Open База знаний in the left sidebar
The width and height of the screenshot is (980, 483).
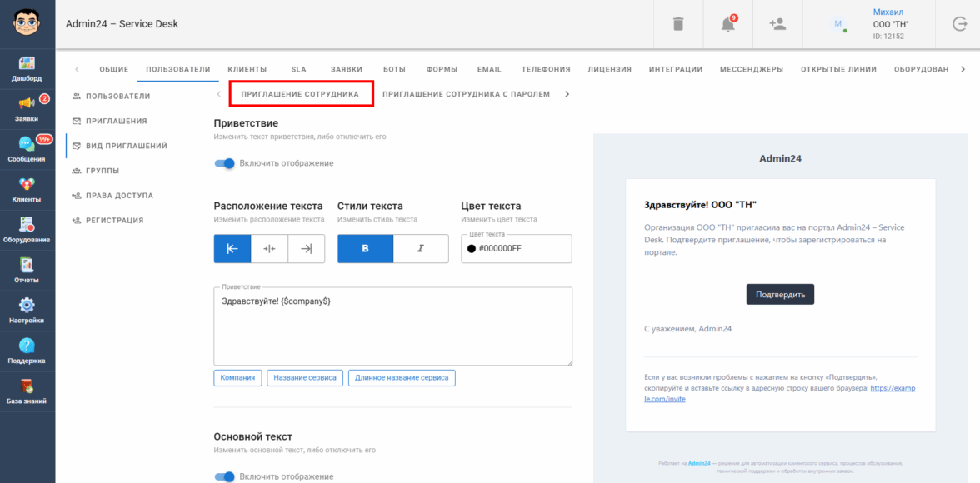click(x=27, y=391)
